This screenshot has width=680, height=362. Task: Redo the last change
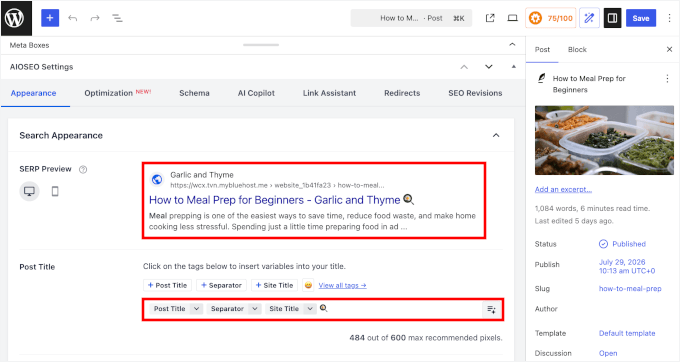(x=95, y=18)
